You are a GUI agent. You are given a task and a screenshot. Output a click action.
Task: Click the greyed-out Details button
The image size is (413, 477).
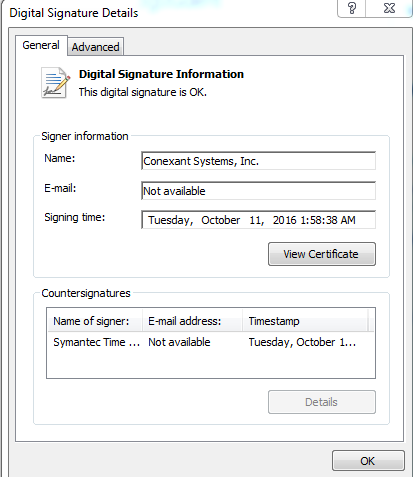point(322,402)
